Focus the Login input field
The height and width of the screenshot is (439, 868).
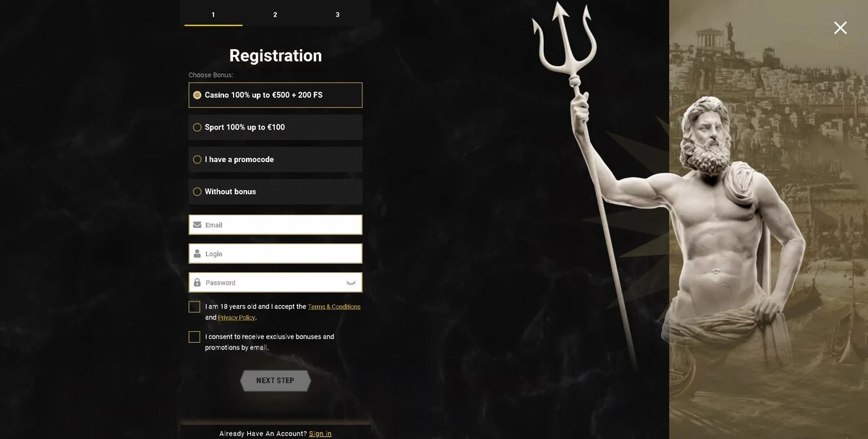(276, 254)
